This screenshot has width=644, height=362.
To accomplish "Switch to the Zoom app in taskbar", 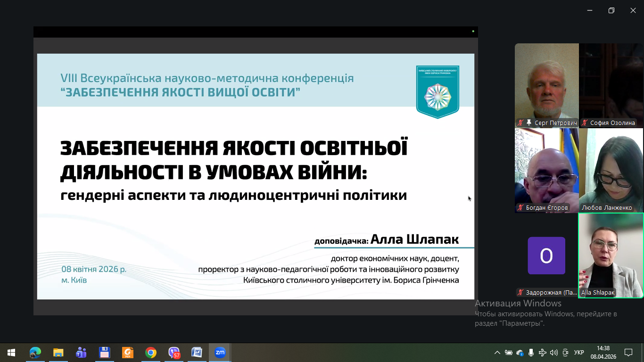I will tap(220, 353).
